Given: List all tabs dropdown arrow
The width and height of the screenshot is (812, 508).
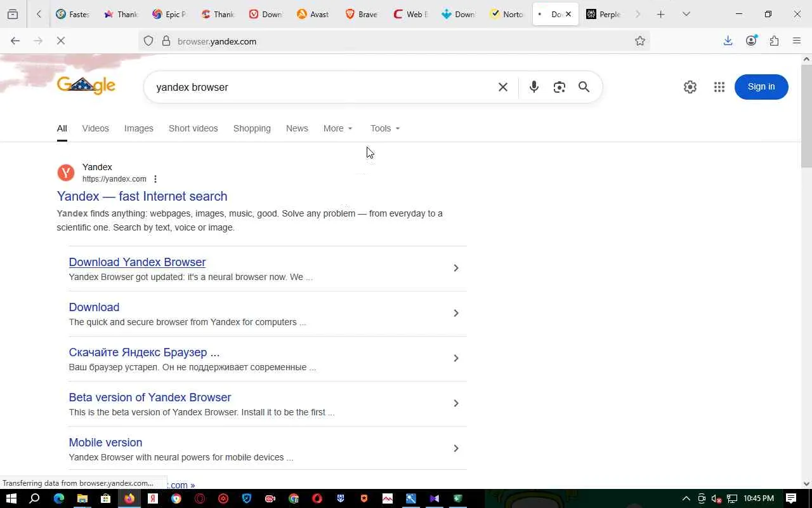Looking at the screenshot, I should pyautogui.click(x=686, y=14).
